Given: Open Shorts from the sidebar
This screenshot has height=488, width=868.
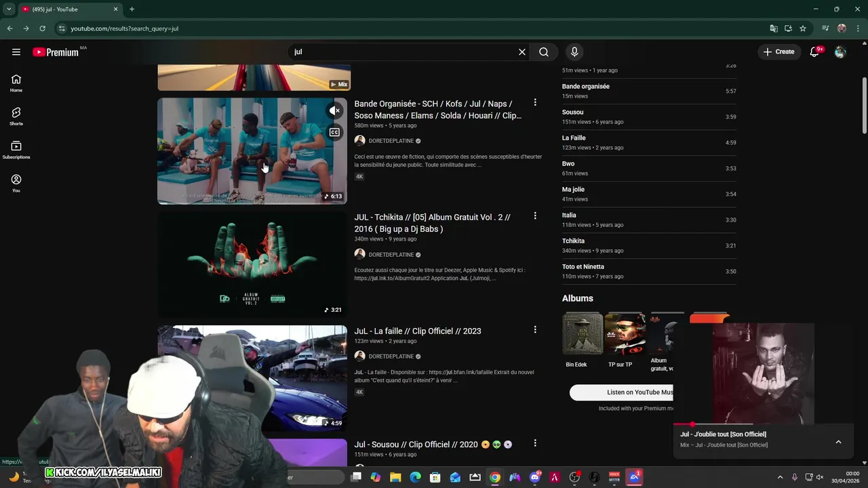Looking at the screenshot, I should [x=16, y=117].
